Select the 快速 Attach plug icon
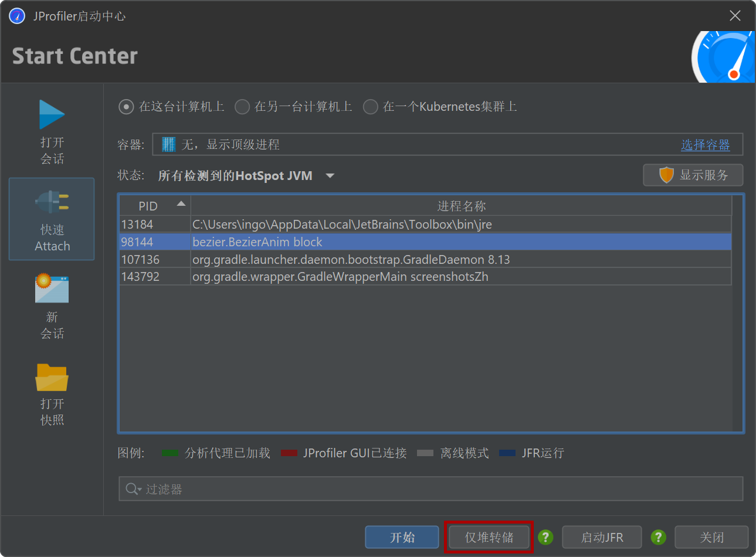The height and width of the screenshot is (557, 756). pos(52,202)
